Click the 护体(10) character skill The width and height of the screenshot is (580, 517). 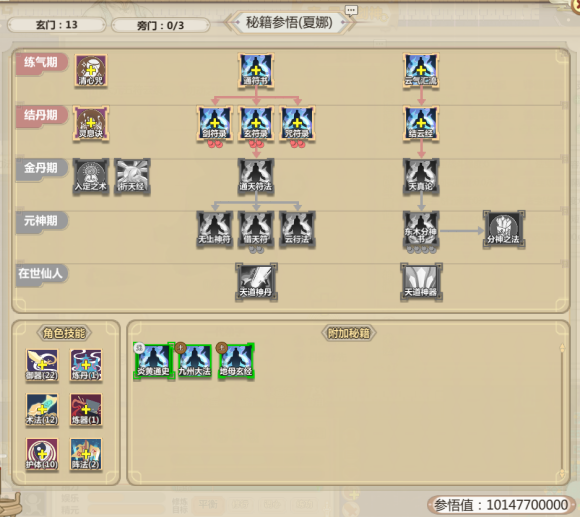pos(42,454)
